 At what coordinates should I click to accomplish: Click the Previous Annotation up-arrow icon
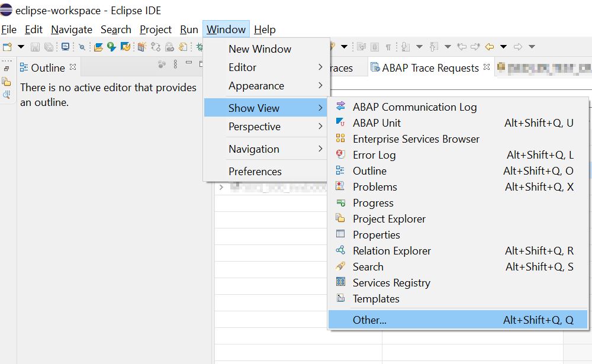(434, 47)
